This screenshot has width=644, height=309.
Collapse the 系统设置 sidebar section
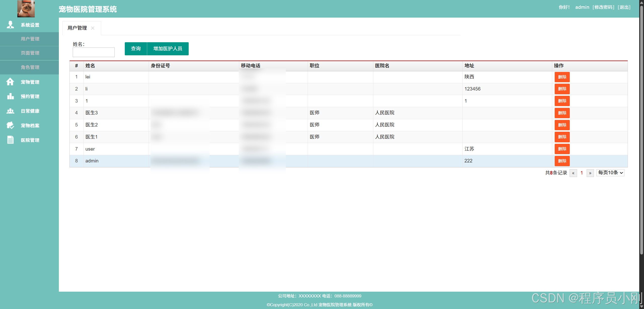click(30, 25)
